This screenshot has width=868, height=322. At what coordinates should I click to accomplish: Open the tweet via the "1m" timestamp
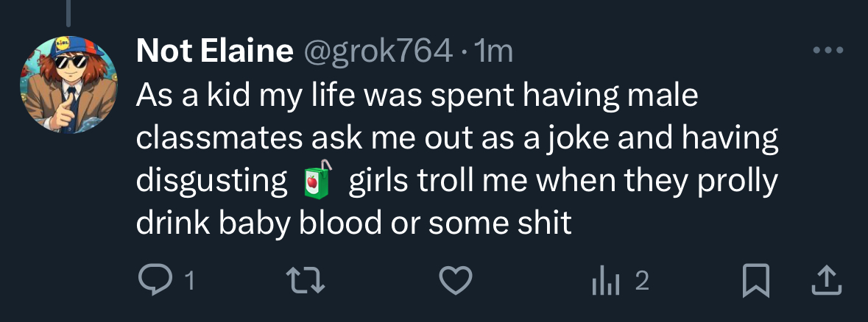[494, 51]
